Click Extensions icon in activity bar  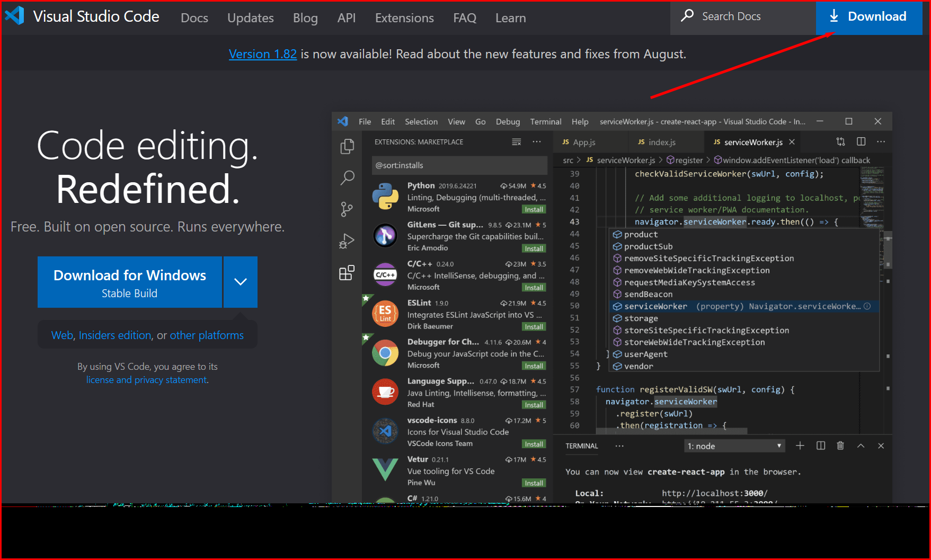[347, 273]
